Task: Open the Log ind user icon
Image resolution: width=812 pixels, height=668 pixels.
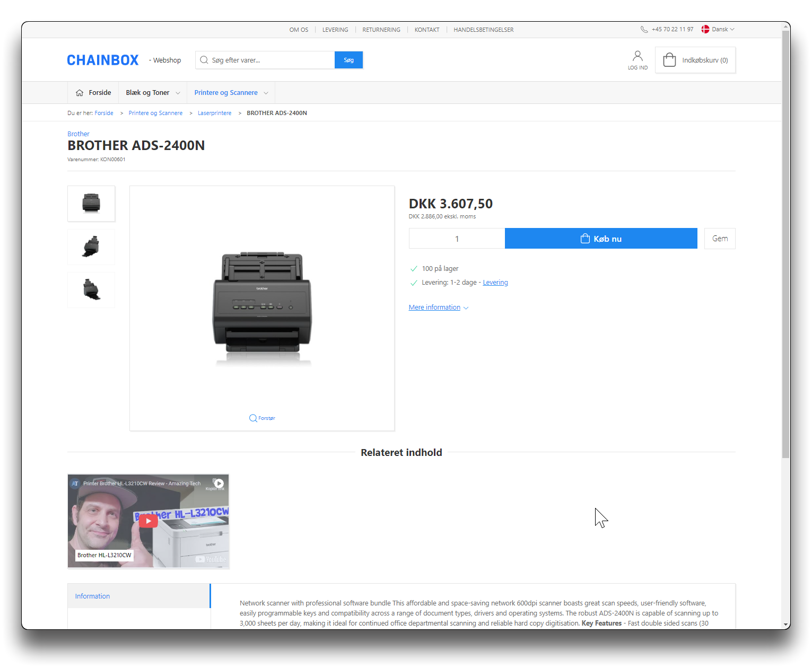Action: pos(638,56)
